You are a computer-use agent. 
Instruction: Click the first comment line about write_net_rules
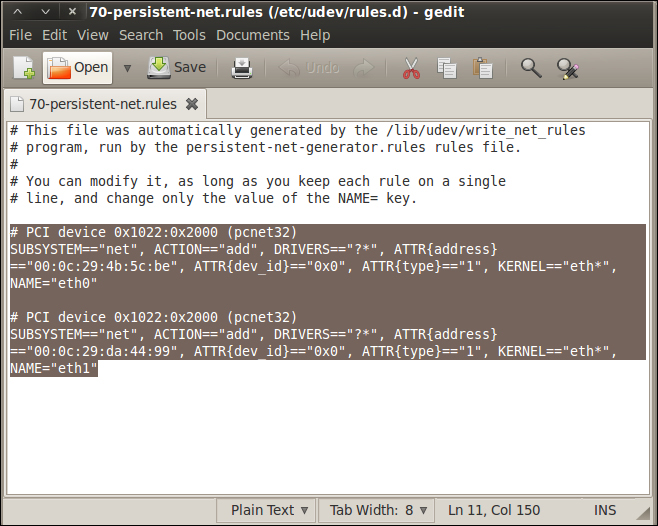[x=298, y=130]
